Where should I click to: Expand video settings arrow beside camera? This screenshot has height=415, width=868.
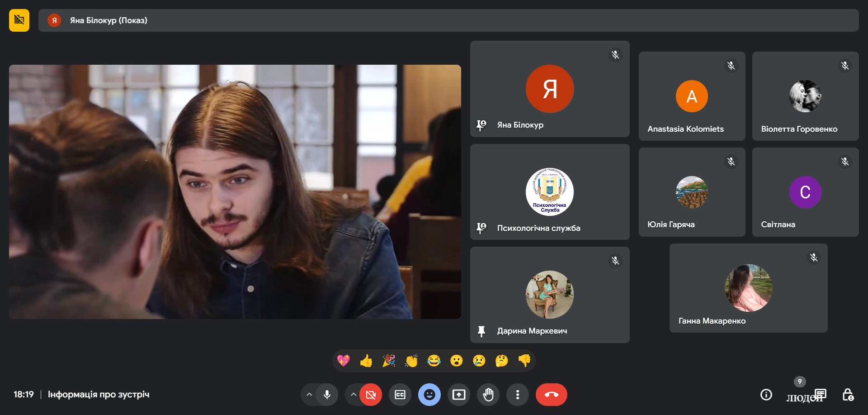(353, 395)
